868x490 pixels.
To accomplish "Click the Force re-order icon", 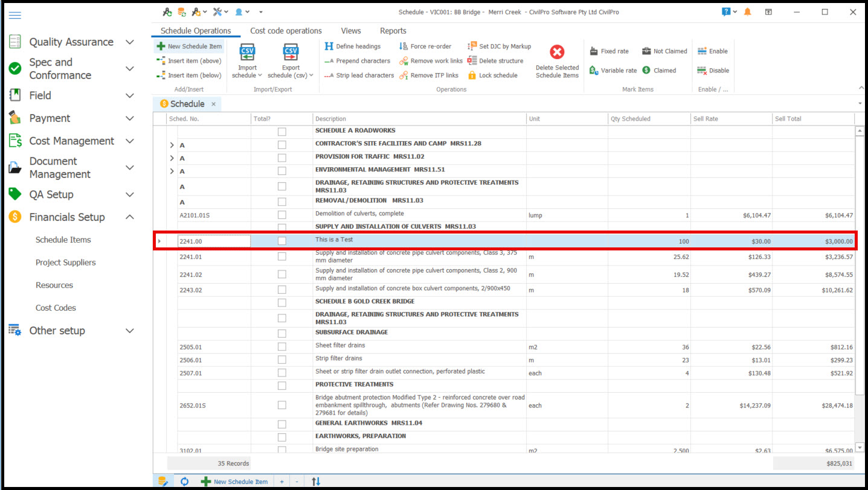I will 403,46.
